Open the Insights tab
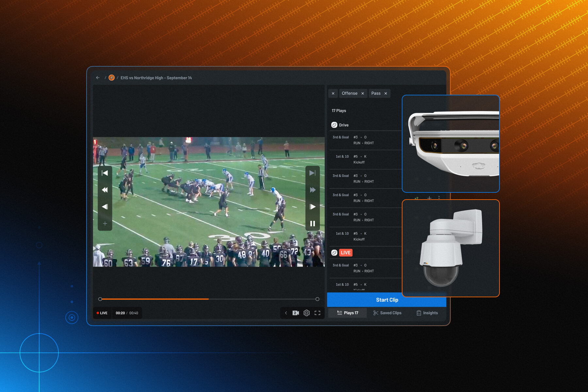 coord(427,313)
